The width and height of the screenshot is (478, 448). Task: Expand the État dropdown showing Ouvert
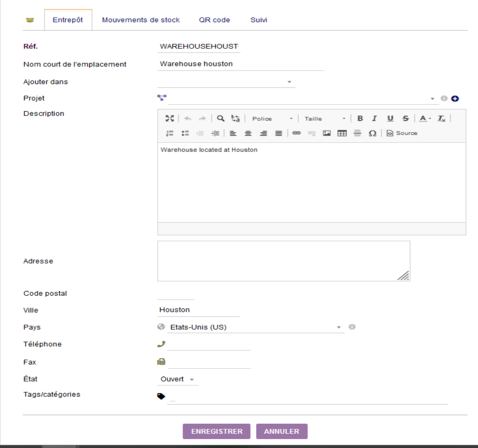[177, 379]
